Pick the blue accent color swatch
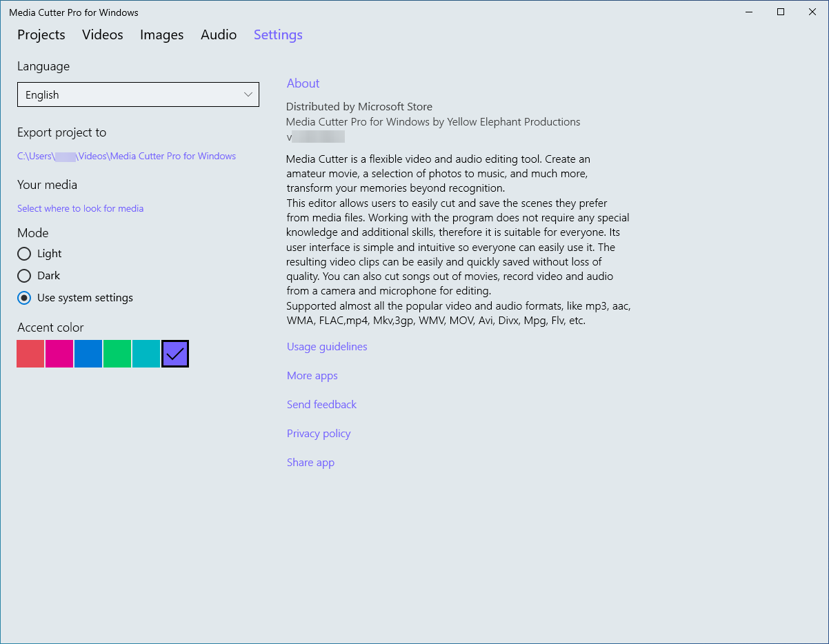 (88, 354)
